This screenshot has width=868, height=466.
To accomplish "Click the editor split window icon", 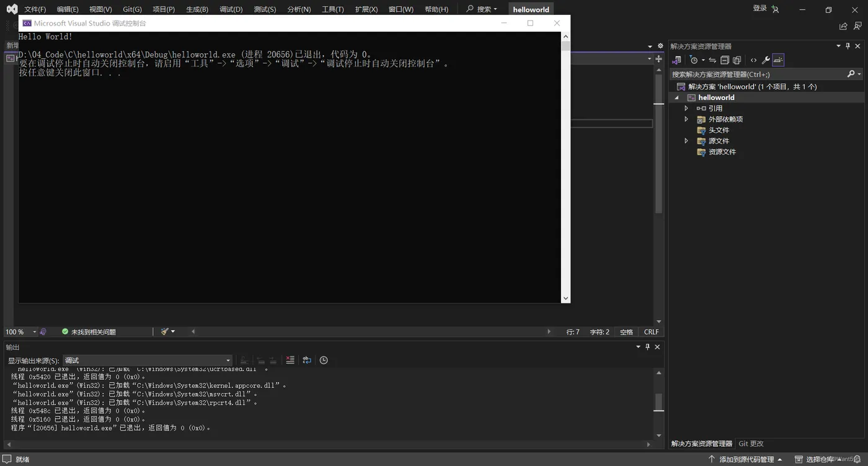I will pyautogui.click(x=658, y=59).
